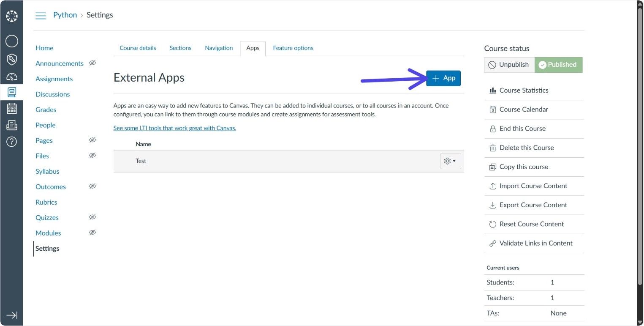This screenshot has height=326, width=644.
Task: Click the hidden eye icon next to Modules
Action: click(92, 233)
